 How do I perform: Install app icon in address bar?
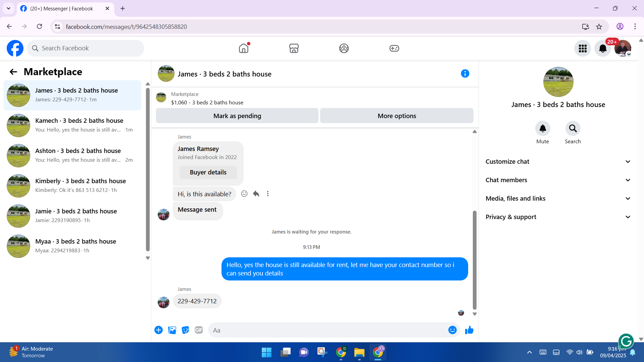(x=586, y=27)
